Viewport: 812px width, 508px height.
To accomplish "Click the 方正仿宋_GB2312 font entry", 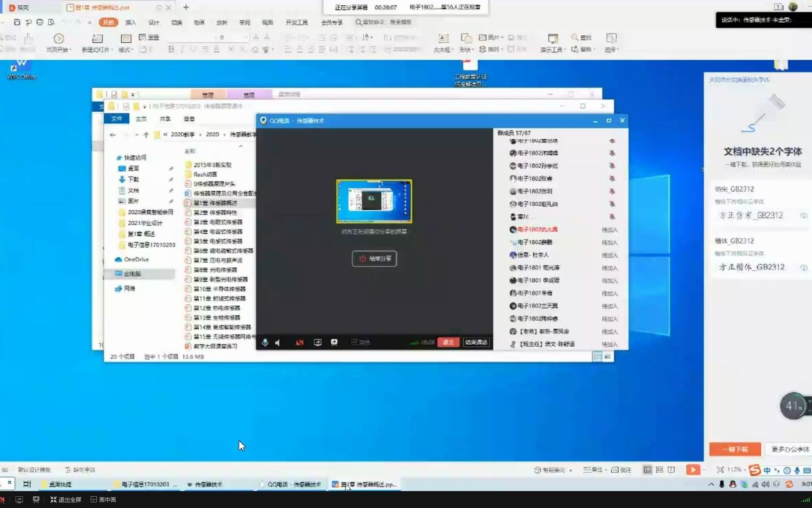I will (x=751, y=215).
